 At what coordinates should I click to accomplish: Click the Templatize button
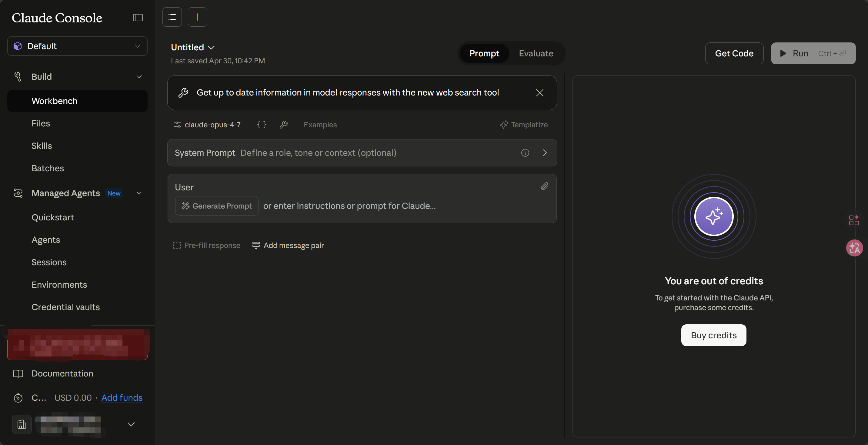point(524,125)
